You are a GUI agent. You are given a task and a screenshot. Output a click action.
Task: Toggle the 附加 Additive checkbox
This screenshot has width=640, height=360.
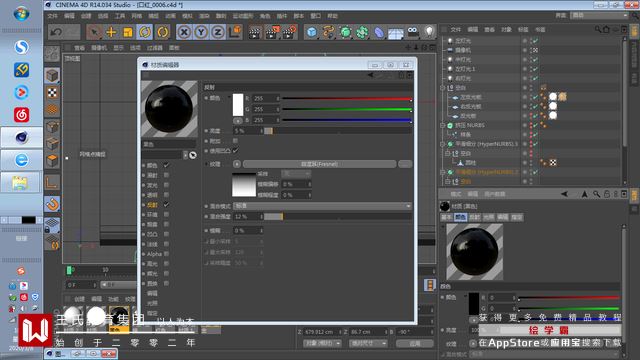[x=235, y=141]
